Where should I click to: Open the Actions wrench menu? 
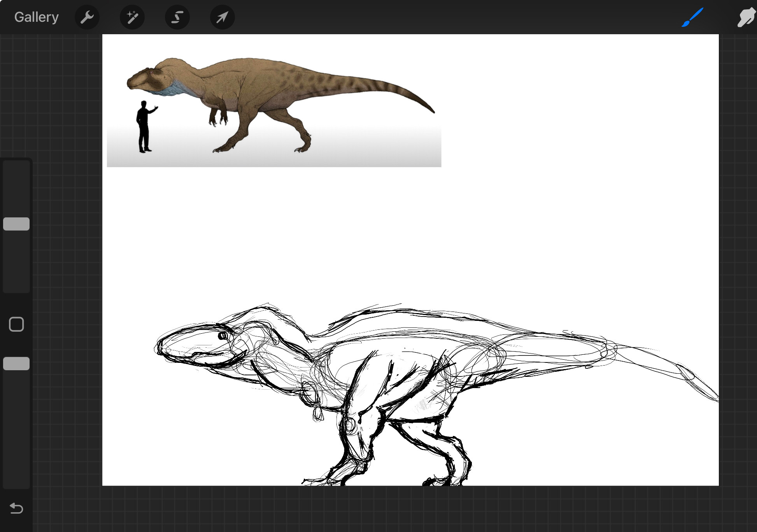(87, 17)
